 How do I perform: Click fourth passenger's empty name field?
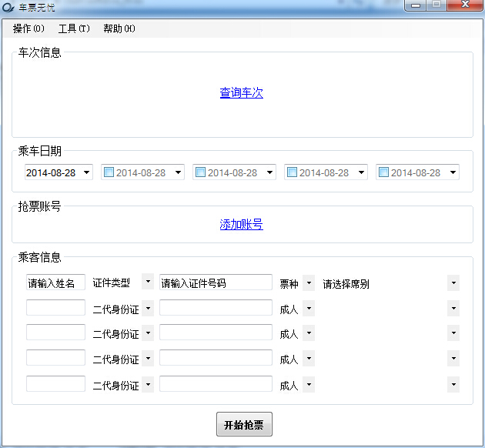click(x=55, y=383)
